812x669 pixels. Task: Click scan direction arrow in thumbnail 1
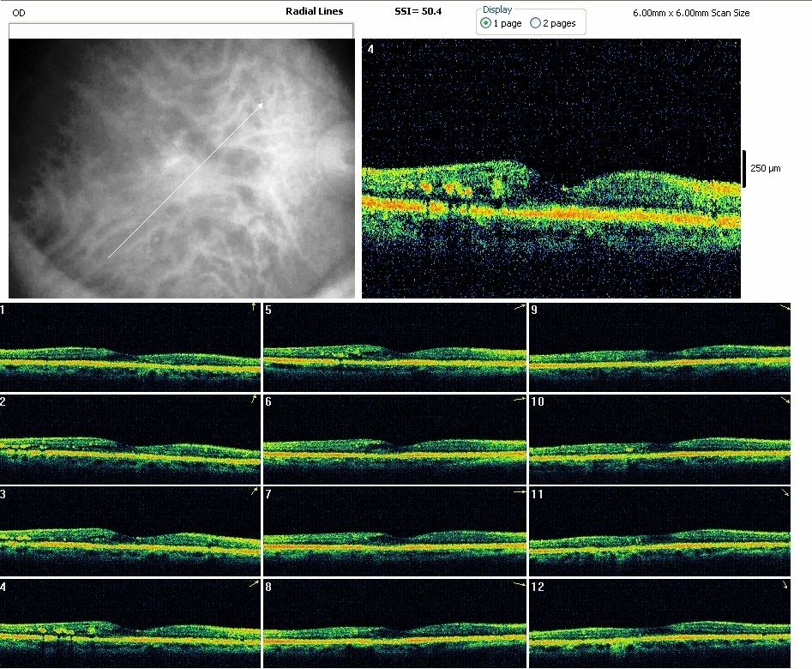click(254, 306)
